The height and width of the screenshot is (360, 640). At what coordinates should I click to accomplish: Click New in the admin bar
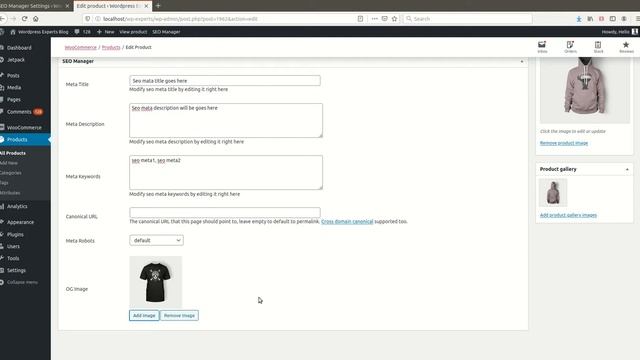(105, 31)
